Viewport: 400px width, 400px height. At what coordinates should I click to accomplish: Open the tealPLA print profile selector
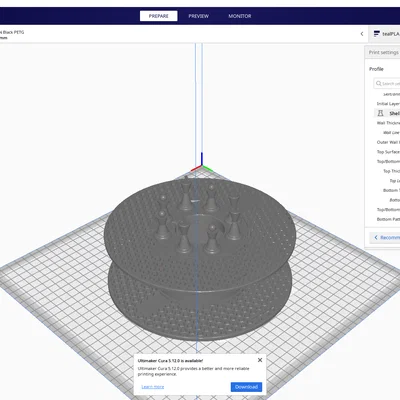click(x=385, y=34)
